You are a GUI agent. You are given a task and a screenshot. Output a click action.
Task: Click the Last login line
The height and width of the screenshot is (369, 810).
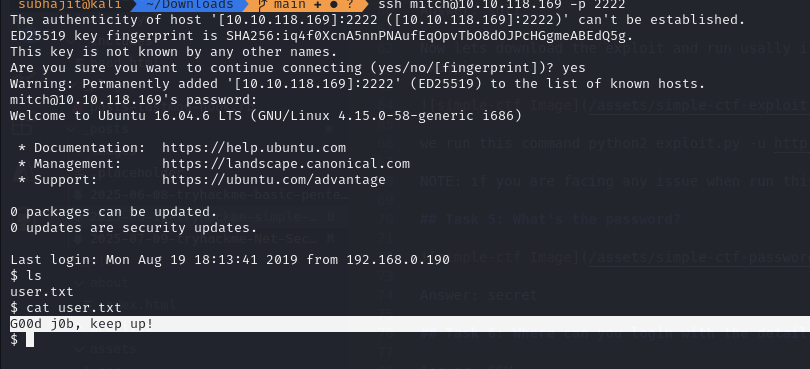coord(230,260)
